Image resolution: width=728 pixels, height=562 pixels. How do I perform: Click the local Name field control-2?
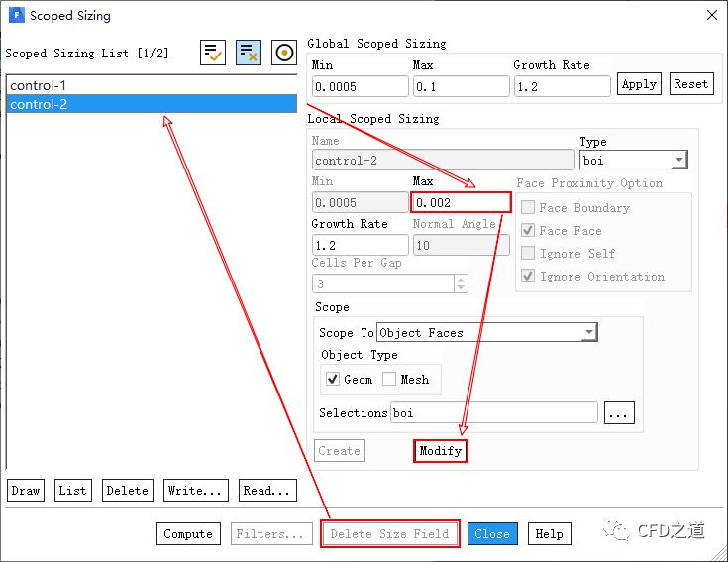coord(444,161)
